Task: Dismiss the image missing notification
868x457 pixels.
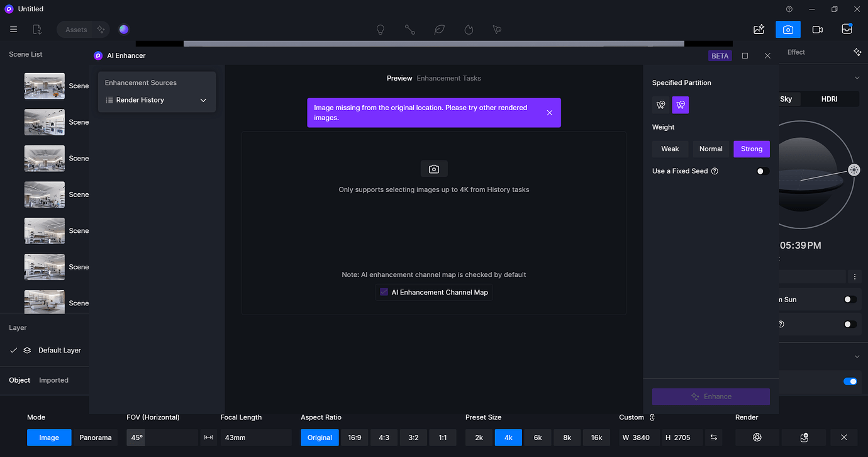Action: (x=550, y=113)
